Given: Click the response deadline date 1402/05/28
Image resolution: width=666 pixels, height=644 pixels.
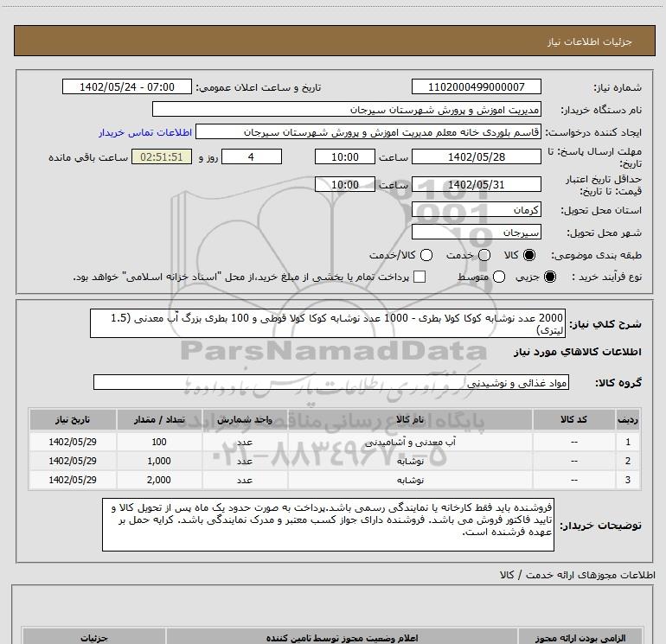Looking at the screenshot, I should [x=476, y=156].
